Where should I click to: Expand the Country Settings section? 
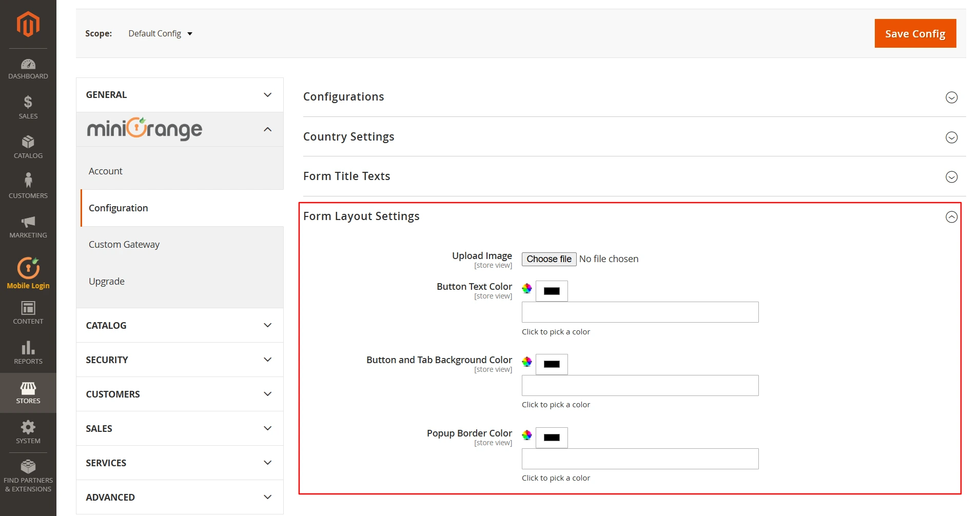click(x=952, y=137)
